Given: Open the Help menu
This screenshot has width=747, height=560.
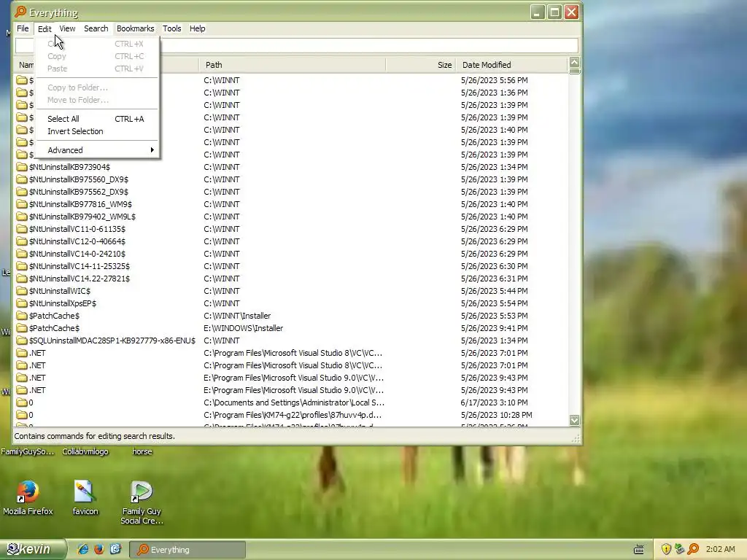Looking at the screenshot, I should tap(197, 28).
